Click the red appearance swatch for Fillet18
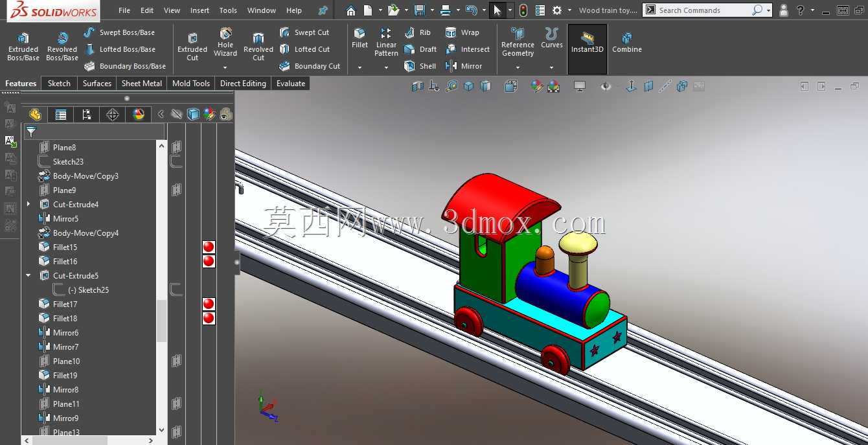 tap(209, 318)
